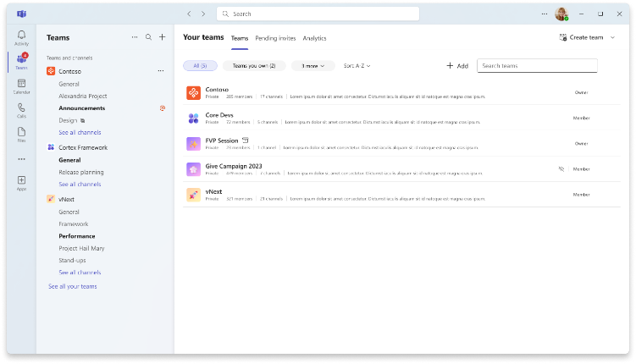Show more apps with rail ellipsis
Image resolution: width=636 pixels, height=364 pixels.
[21, 159]
